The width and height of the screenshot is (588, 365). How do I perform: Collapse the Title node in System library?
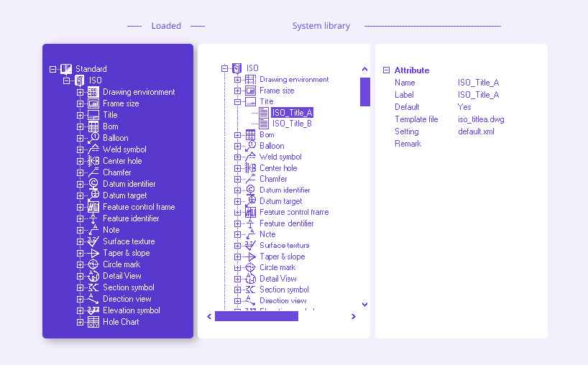point(238,102)
